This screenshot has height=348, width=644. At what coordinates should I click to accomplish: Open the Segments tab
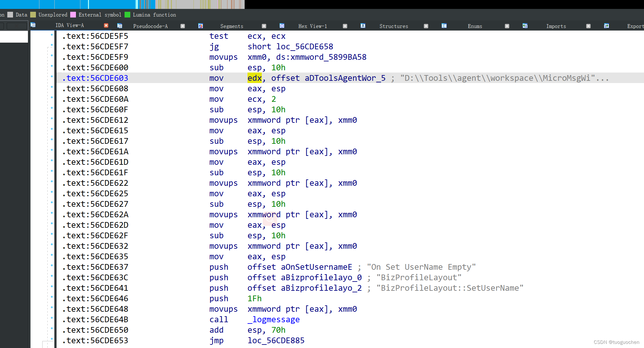pos(232,26)
